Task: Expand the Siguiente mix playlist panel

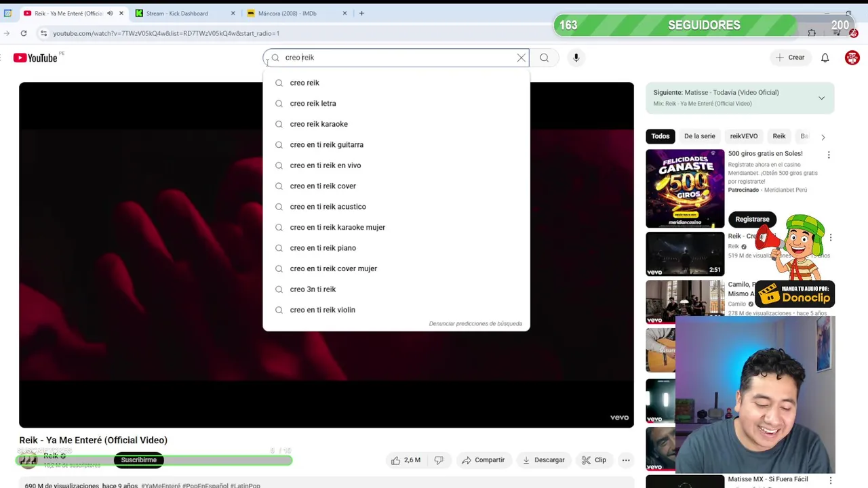Action: pos(821,98)
